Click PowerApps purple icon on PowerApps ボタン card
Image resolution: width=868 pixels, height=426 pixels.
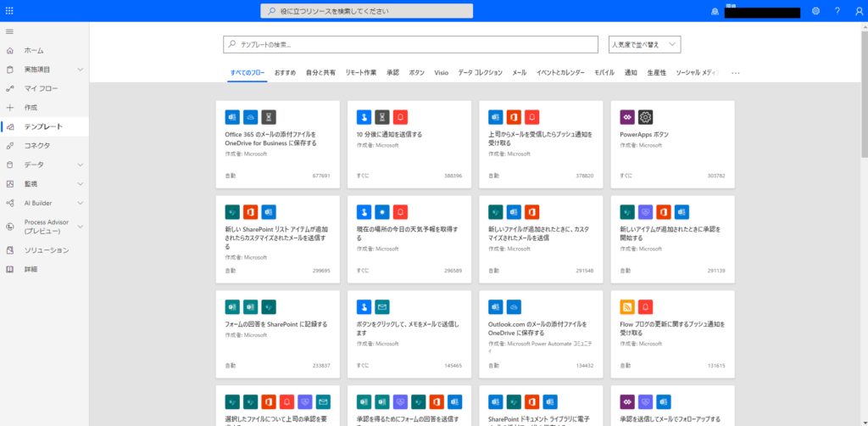point(627,117)
